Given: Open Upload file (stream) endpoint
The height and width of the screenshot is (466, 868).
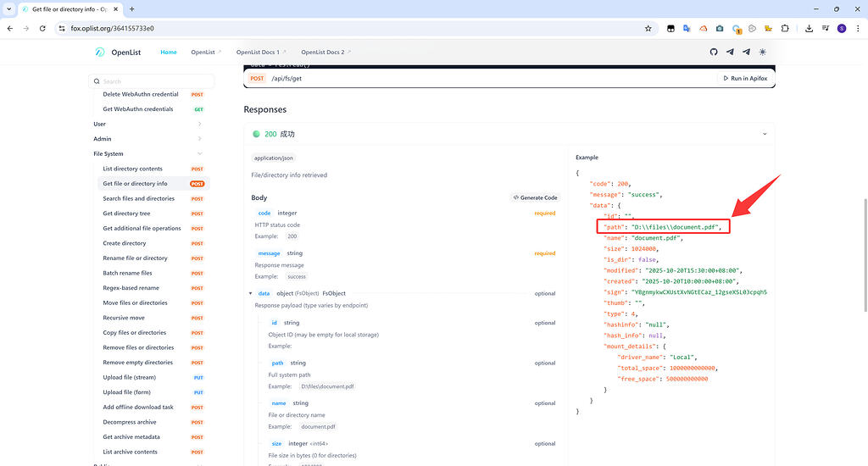Looking at the screenshot, I should tap(153, 378).
